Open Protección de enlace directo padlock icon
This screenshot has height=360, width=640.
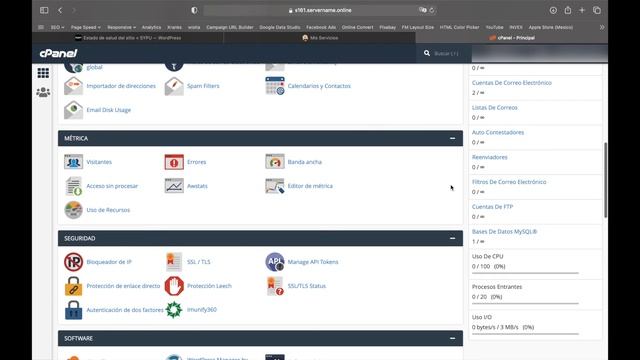(x=73, y=286)
